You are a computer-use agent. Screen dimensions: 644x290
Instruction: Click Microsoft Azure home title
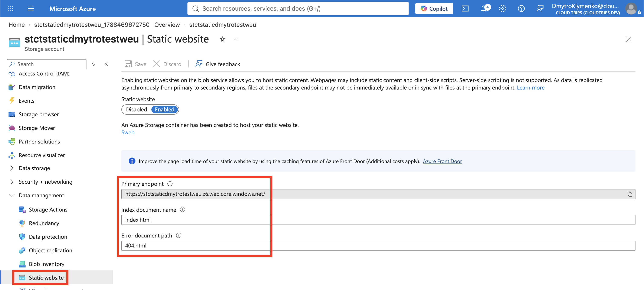pyautogui.click(x=72, y=9)
